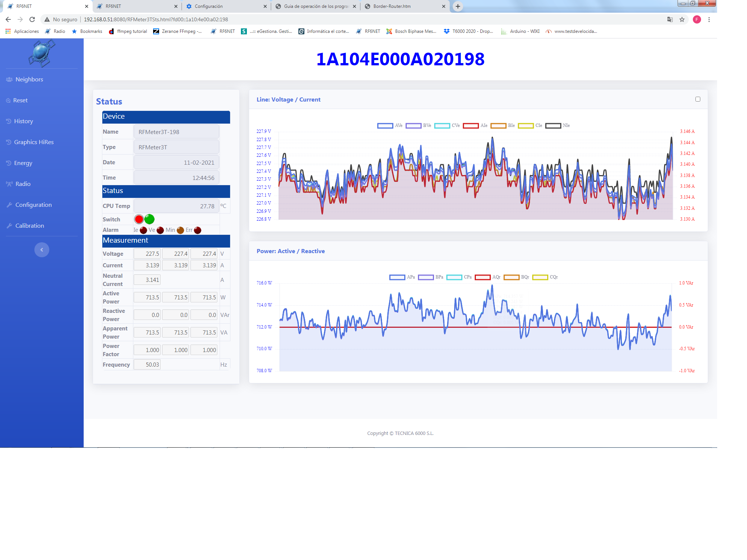Screen dimensions: 747x560
Task: Hide the NIe series in the legend
Action: pos(553,126)
